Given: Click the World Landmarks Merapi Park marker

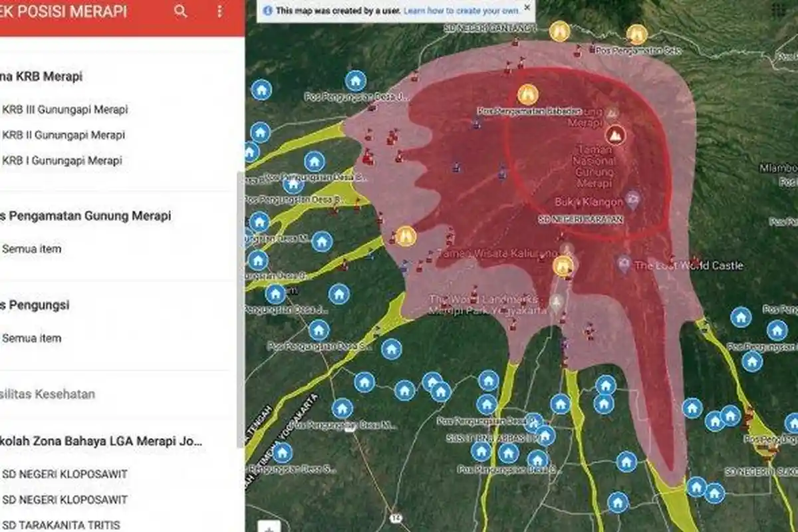Looking at the screenshot, I should pyautogui.click(x=556, y=304).
